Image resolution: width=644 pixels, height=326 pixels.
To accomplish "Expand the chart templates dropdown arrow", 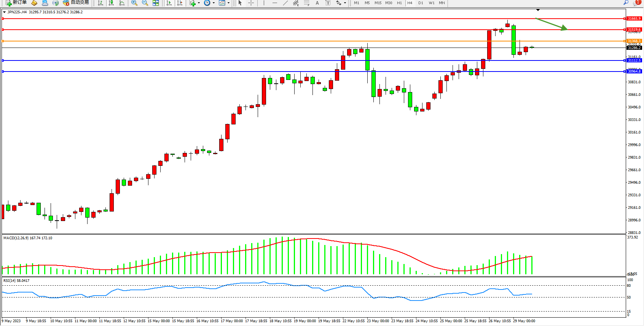I will click(228, 3).
